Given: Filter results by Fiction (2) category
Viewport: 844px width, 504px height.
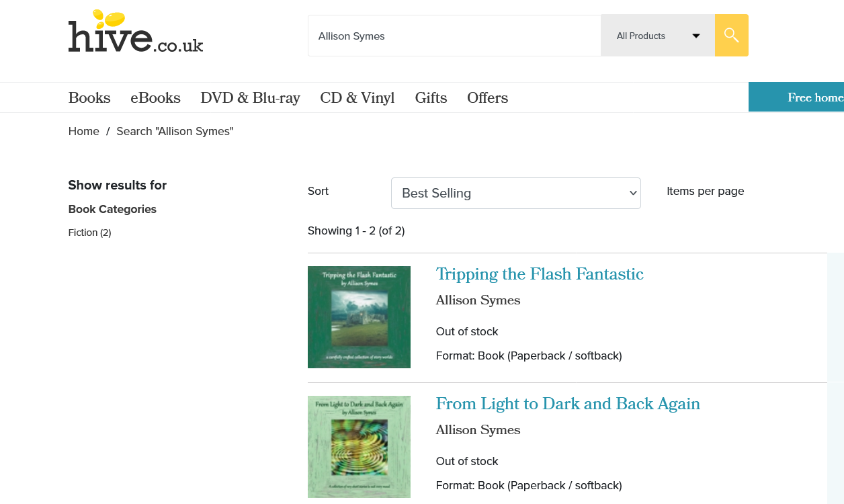Looking at the screenshot, I should tap(89, 233).
